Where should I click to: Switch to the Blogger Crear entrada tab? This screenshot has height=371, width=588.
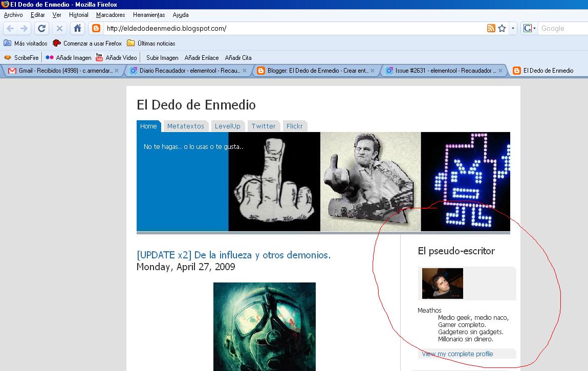pos(316,71)
